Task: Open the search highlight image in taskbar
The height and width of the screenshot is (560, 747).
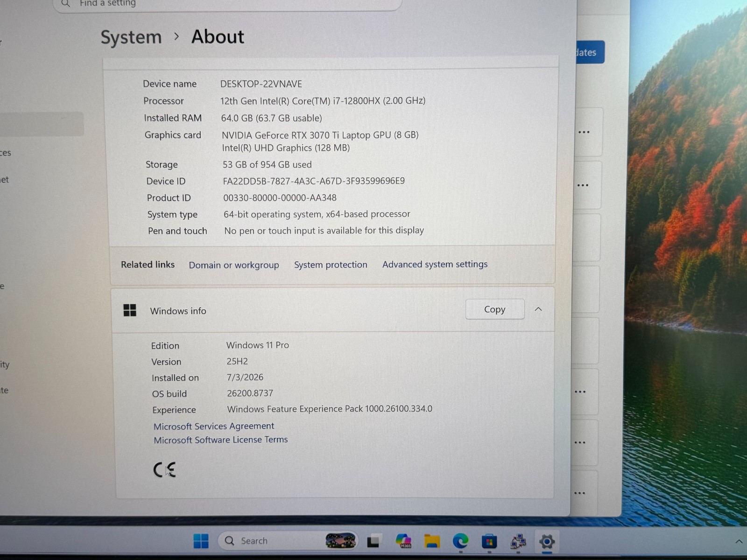Action: tap(340, 541)
